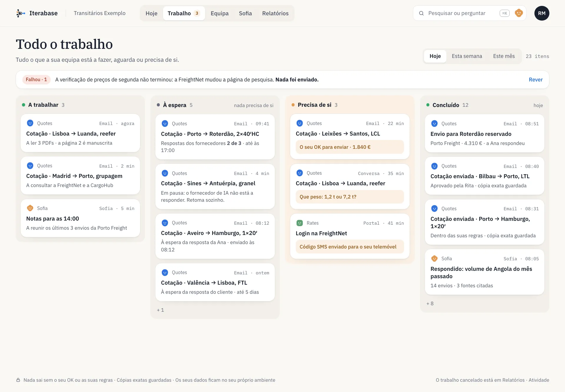
Task: Click Quotes icon on Leixões → Santos card
Action: pyautogui.click(x=300, y=123)
